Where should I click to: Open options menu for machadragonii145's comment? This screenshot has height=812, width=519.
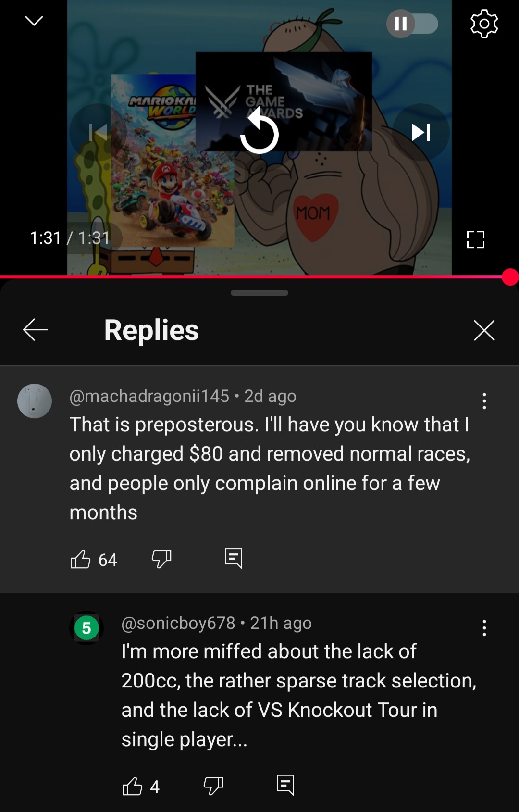click(484, 401)
